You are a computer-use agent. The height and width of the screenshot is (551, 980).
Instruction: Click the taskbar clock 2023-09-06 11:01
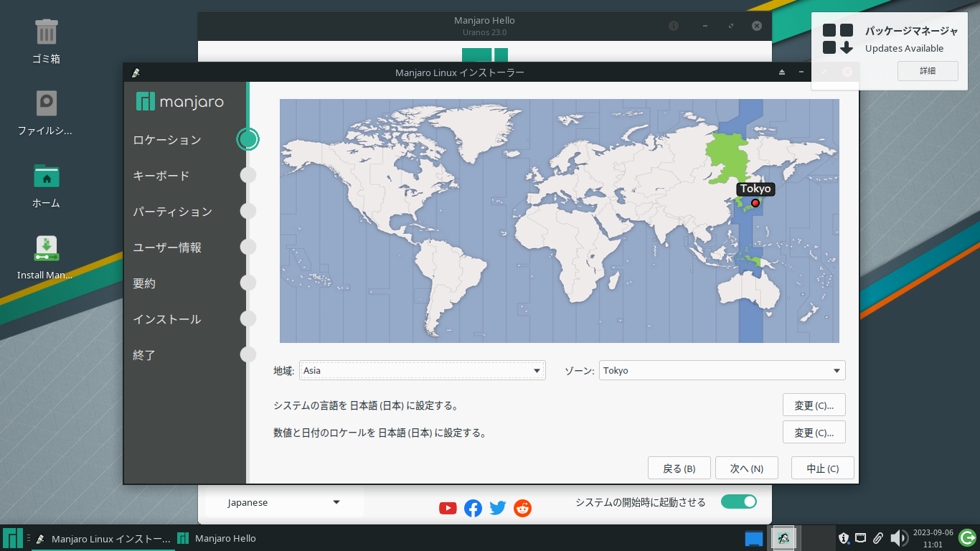click(933, 538)
